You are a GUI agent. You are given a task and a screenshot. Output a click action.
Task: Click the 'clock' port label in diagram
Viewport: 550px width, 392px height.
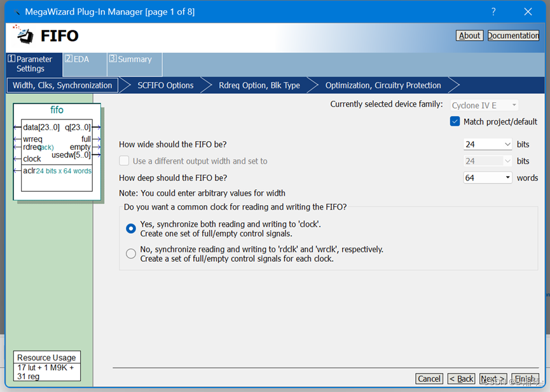coord(32,159)
